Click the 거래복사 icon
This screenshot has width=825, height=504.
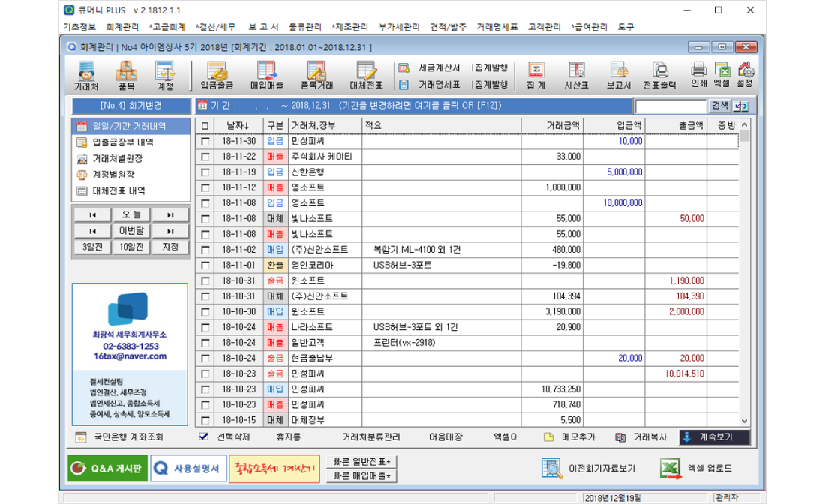pyautogui.click(x=620, y=437)
